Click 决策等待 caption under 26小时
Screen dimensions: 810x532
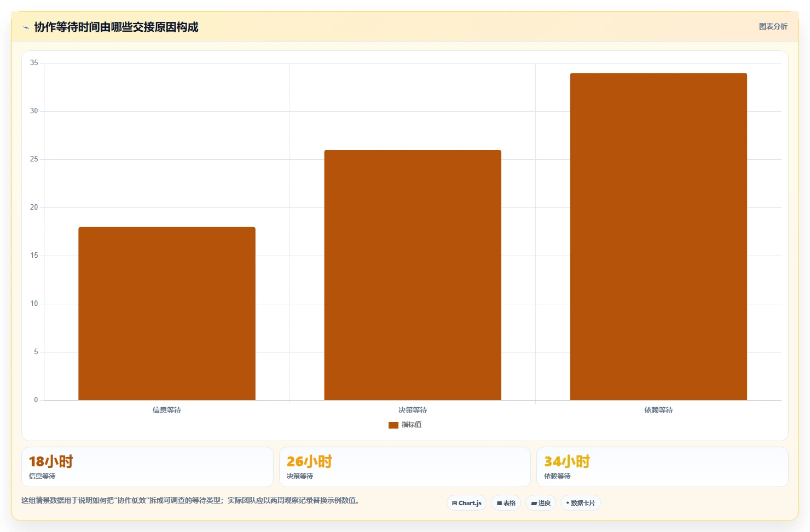pos(300,476)
